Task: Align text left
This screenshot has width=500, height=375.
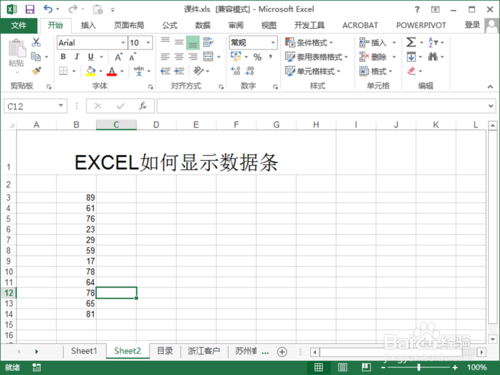Action: [x=165, y=57]
